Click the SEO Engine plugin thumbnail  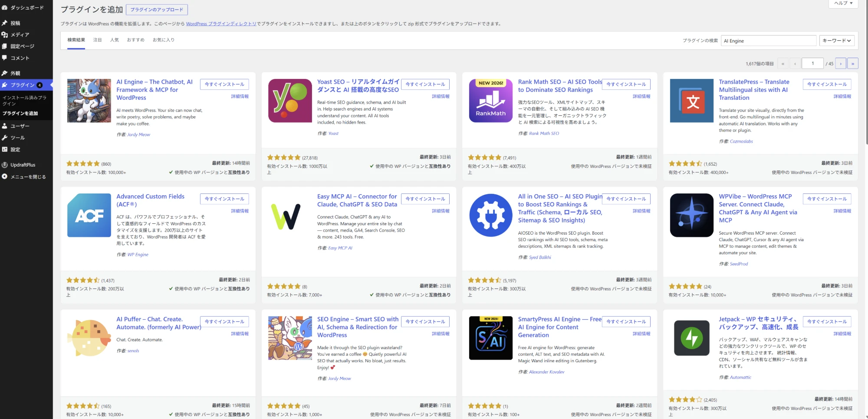coord(290,338)
